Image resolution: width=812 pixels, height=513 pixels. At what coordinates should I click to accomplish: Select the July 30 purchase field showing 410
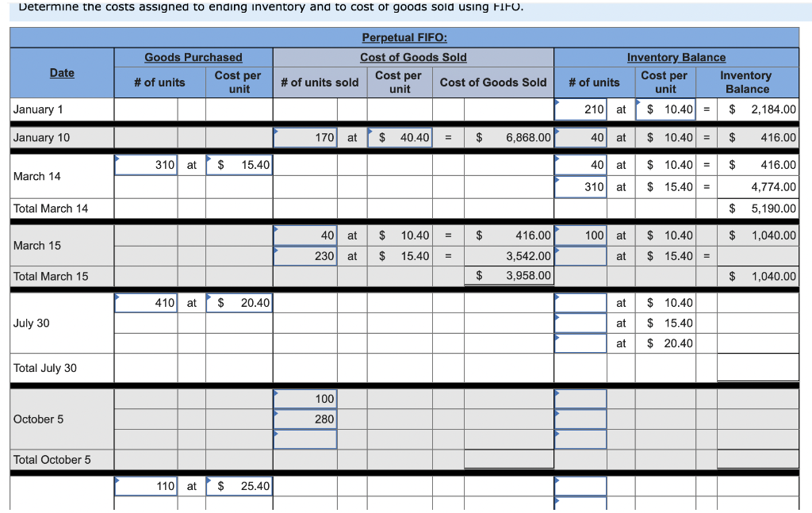pos(146,303)
